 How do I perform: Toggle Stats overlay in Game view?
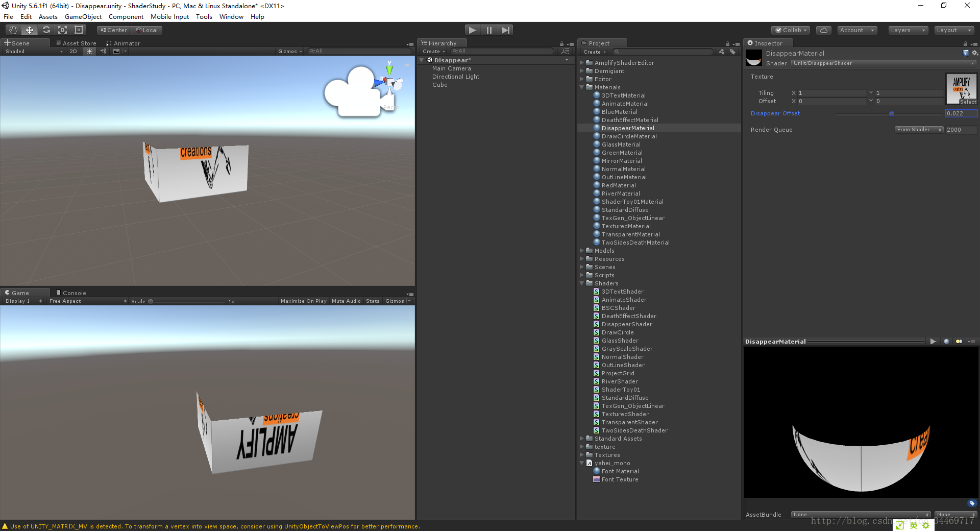click(373, 301)
